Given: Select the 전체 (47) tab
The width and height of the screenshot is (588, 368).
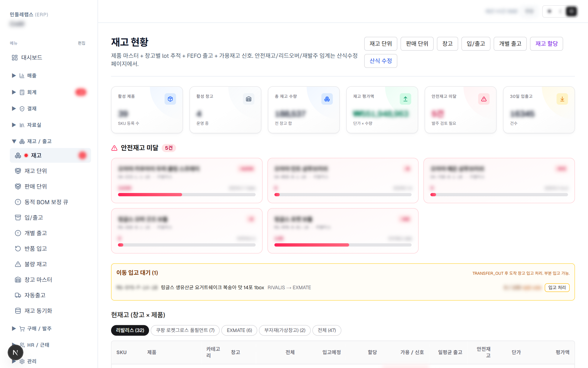Looking at the screenshot, I should 327,330.
